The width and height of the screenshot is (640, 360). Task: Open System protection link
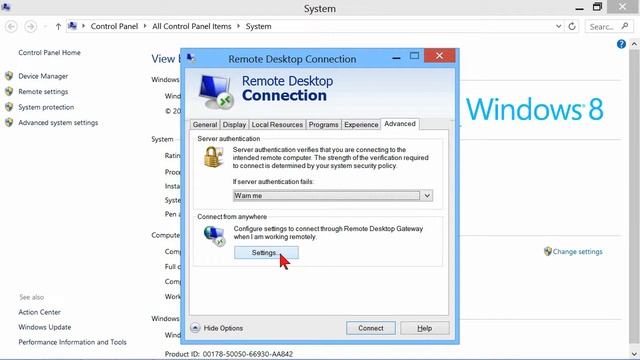(46, 107)
